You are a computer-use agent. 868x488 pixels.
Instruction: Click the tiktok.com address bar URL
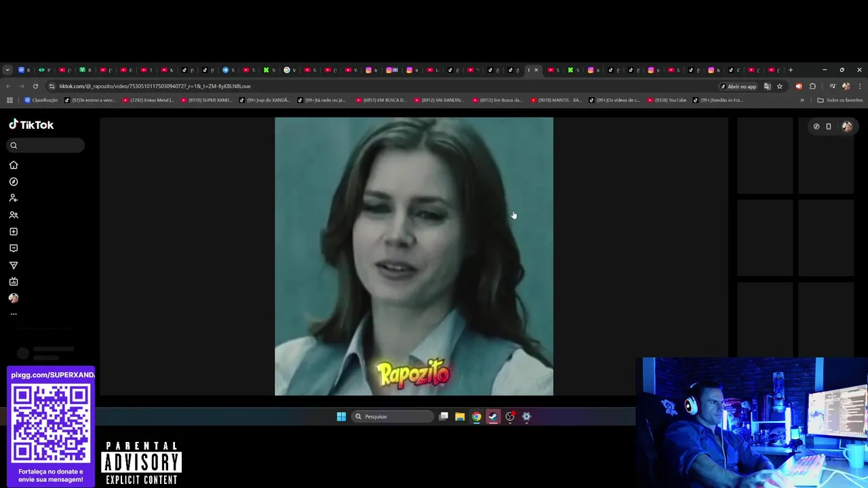pyautogui.click(x=155, y=86)
